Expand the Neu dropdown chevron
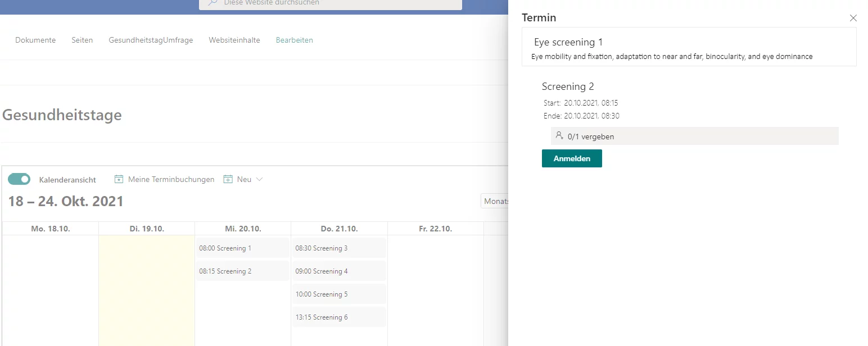The height and width of the screenshot is (346, 868). click(x=259, y=179)
